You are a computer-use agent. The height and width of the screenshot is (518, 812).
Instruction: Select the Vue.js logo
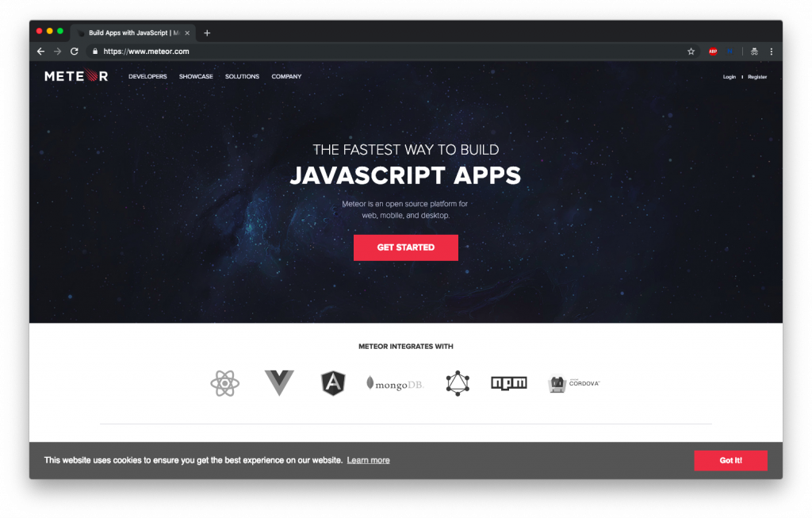(x=278, y=383)
